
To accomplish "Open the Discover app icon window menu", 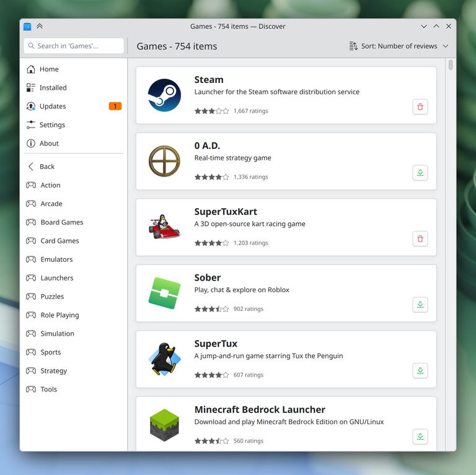I will pyautogui.click(x=27, y=26).
